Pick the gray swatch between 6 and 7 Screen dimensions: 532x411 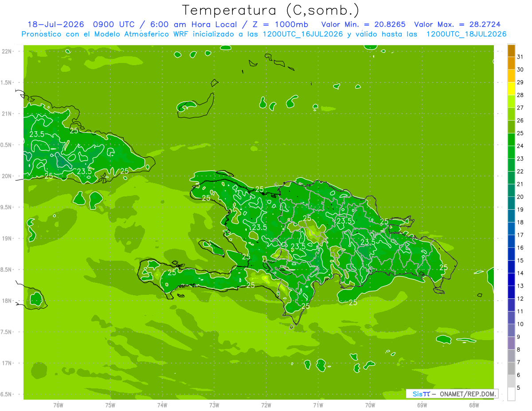pos(511,369)
